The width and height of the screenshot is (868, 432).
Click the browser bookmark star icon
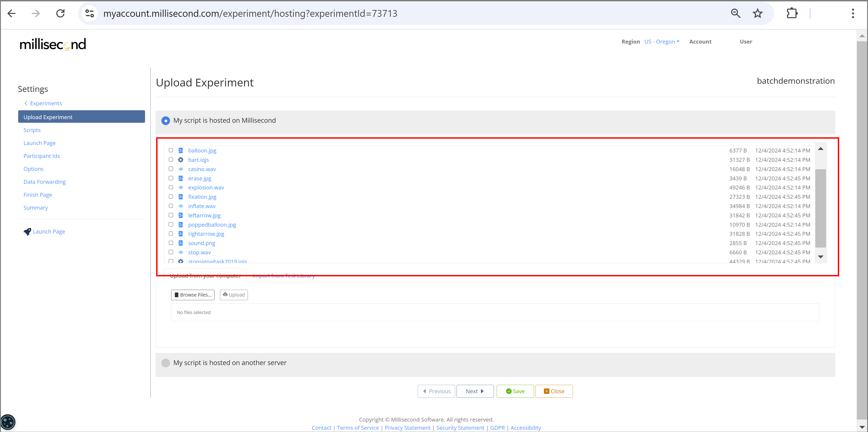pos(757,13)
